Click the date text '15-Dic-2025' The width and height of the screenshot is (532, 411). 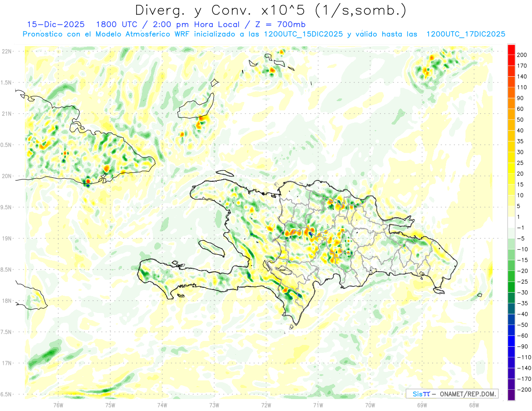click(56, 24)
